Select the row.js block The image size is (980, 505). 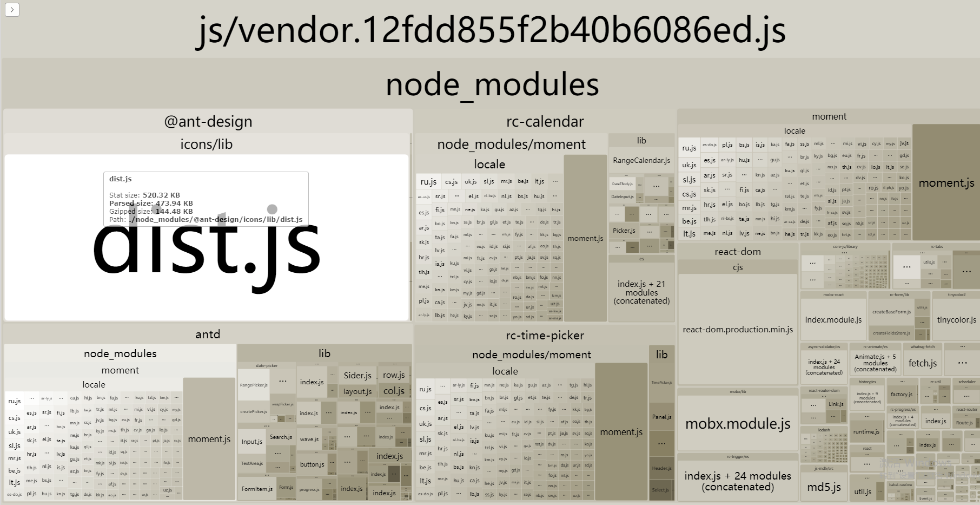(394, 375)
